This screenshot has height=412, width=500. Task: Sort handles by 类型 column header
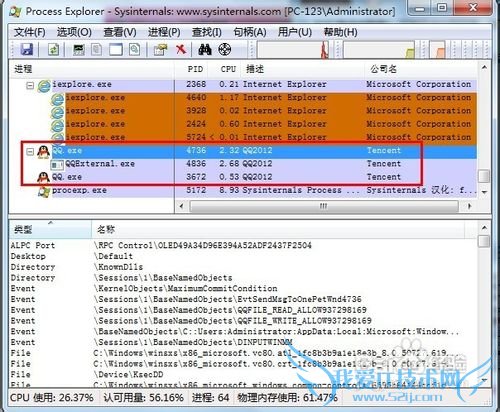(x=50, y=229)
